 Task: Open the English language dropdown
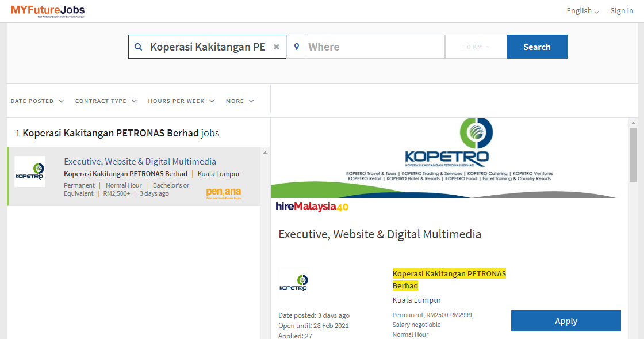582,11
